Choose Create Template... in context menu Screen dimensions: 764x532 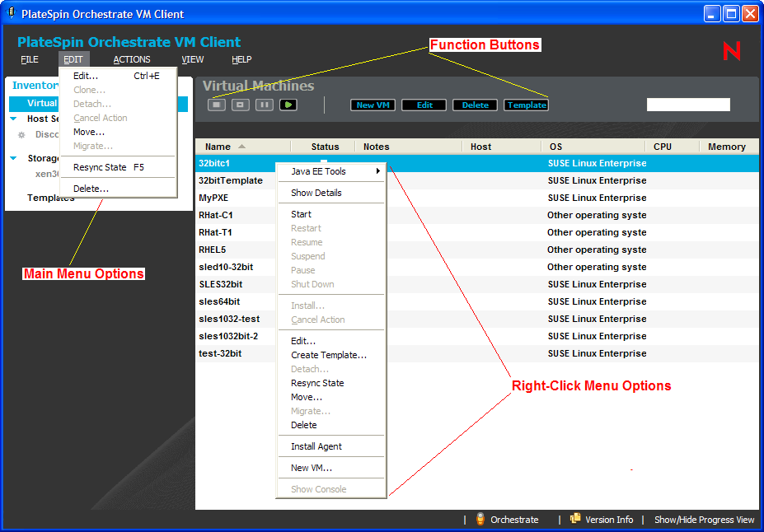click(331, 355)
